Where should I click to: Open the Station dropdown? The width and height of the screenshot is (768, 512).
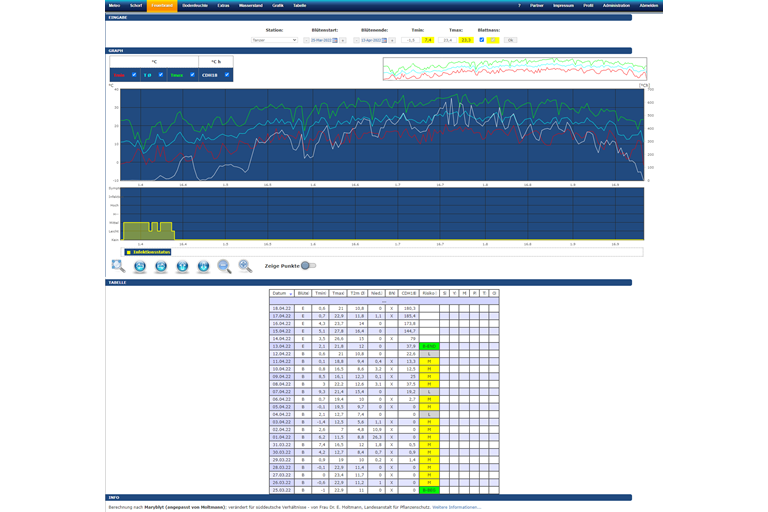click(274, 40)
